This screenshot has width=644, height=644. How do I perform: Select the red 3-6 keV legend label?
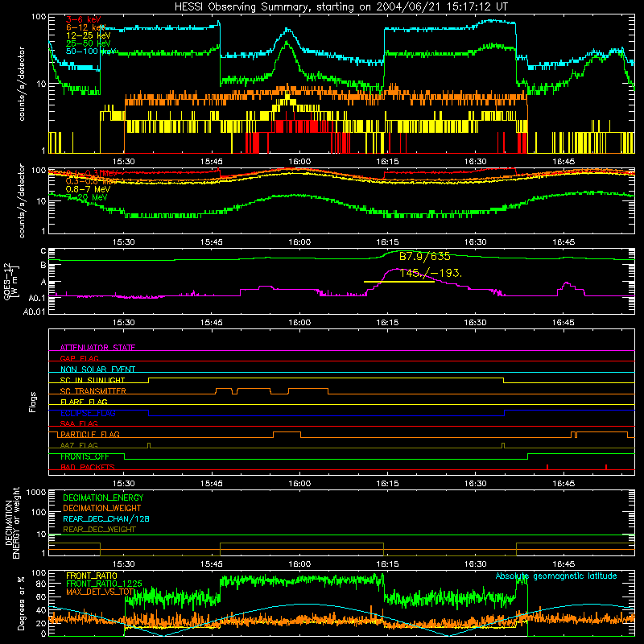(83, 19)
